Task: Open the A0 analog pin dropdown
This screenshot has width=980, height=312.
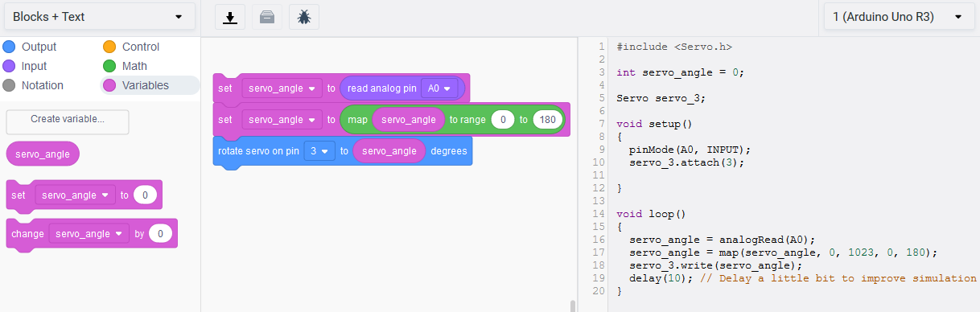Action: point(439,88)
